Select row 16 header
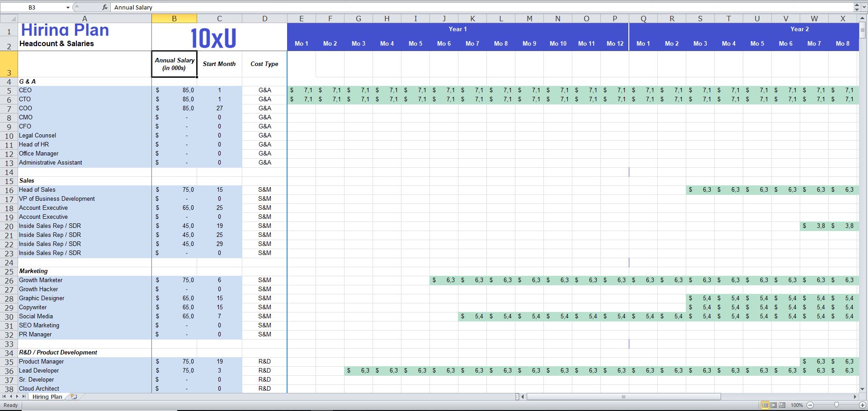Image resolution: width=868 pixels, height=411 pixels. click(x=9, y=190)
